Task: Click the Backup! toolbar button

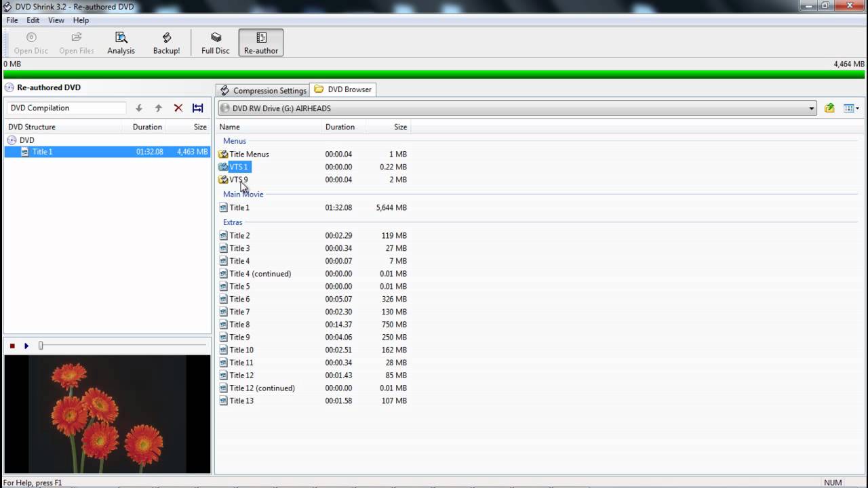Action: click(x=166, y=43)
